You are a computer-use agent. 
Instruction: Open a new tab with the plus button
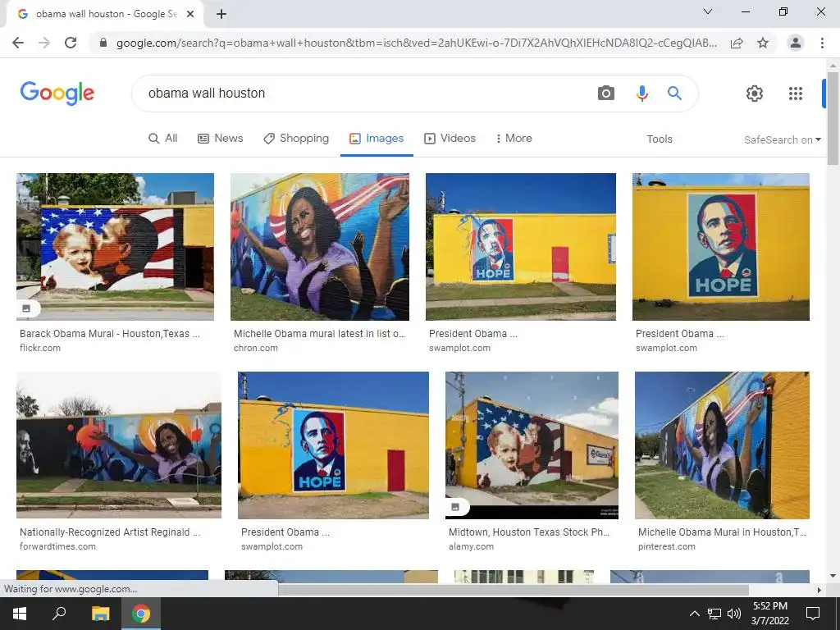pyautogui.click(x=221, y=15)
